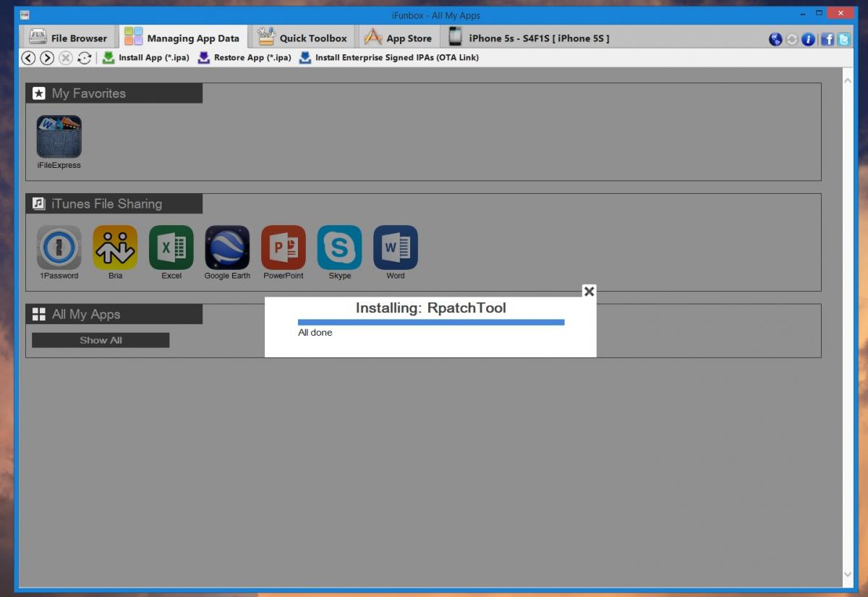Click Install Enterprise Signed IPAs button
The height and width of the screenshot is (597, 868).
tap(389, 58)
